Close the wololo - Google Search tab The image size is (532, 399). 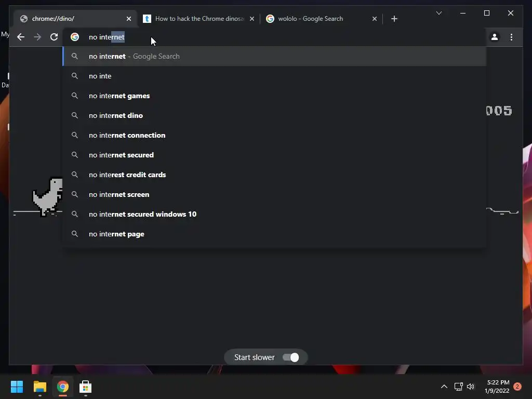point(374,19)
